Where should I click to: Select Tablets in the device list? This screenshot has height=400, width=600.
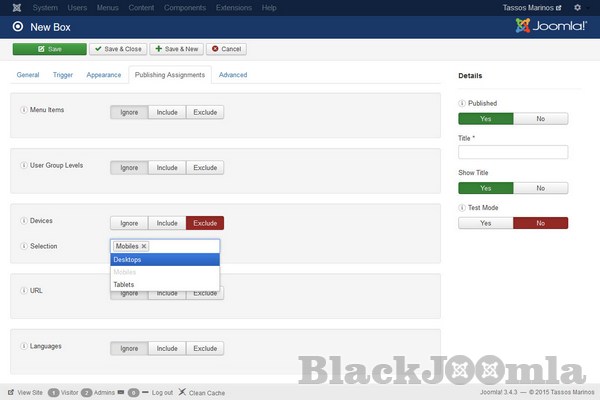[164, 285]
